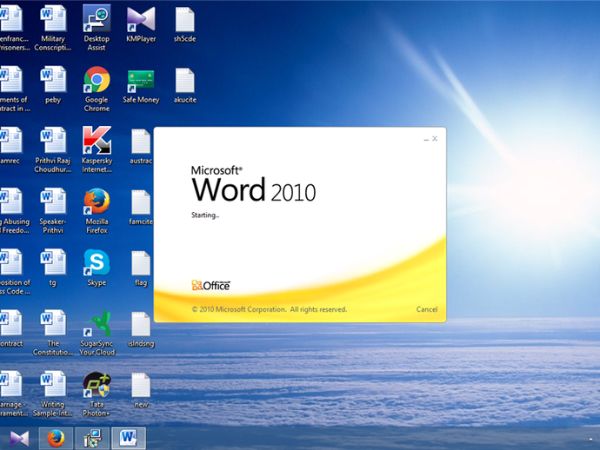
Task: Open The Constitutio... Word document
Action: click(x=53, y=333)
